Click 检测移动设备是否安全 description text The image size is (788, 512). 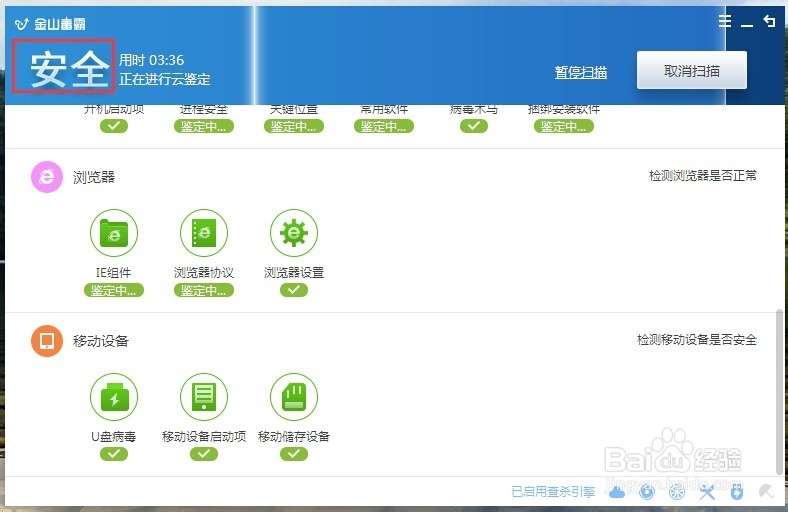[x=697, y=340]
